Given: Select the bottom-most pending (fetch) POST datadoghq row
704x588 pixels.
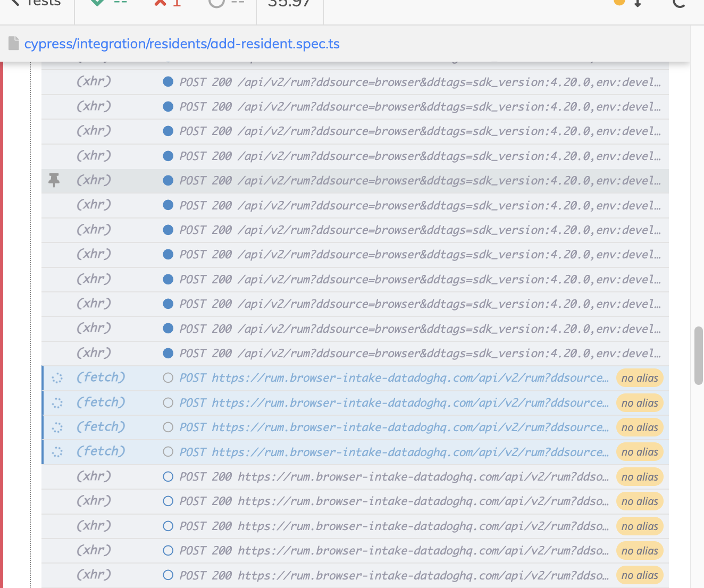Looking at the screenshot, I should [355, 452].
